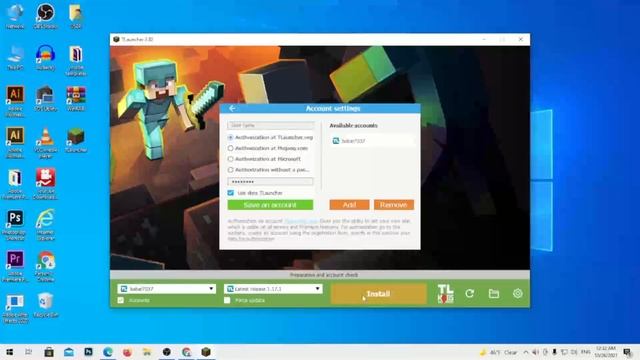Image resolution: width=640 pixels, height=360 pixels.
Task: Open the Latest release version dropdown
Action: [x=273, y=289]
